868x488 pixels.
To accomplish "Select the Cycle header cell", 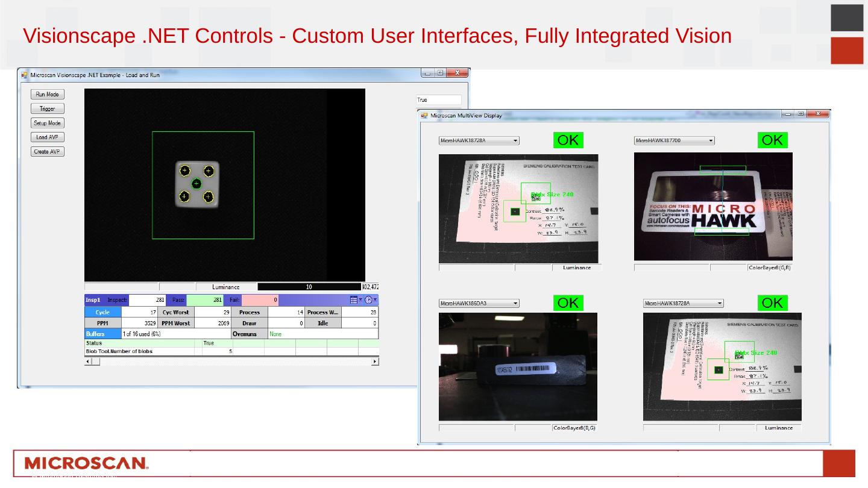I will click(103, 312).
